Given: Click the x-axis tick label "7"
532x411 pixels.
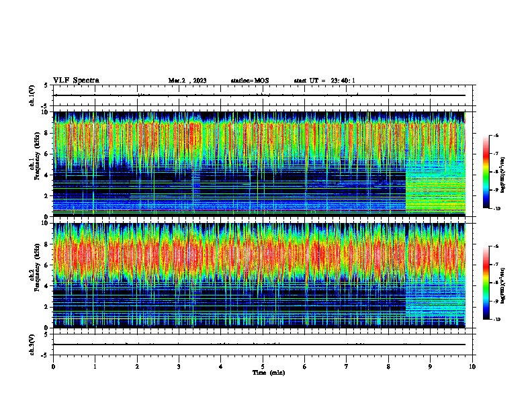Looking at the screenshot, I should click(x=347, y=367).
